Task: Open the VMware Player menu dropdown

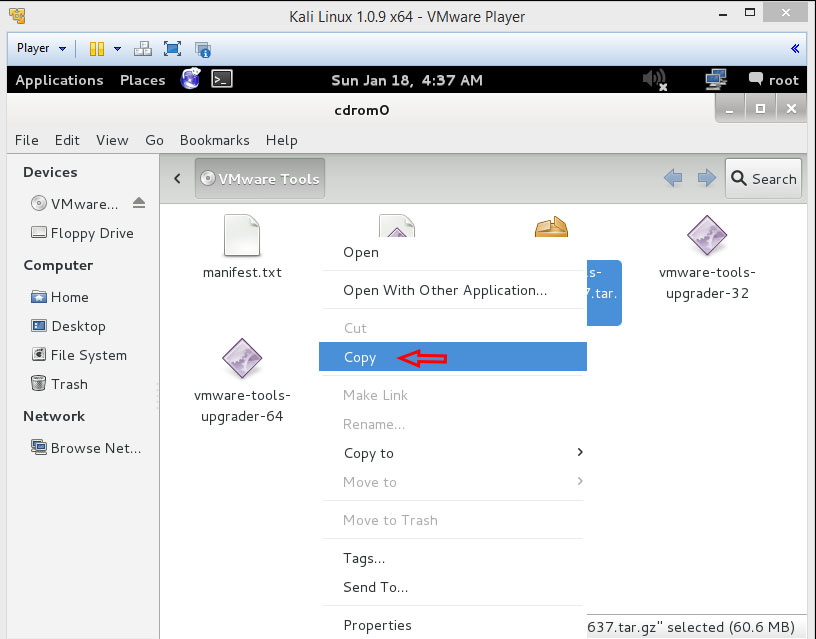Action: 41,48
